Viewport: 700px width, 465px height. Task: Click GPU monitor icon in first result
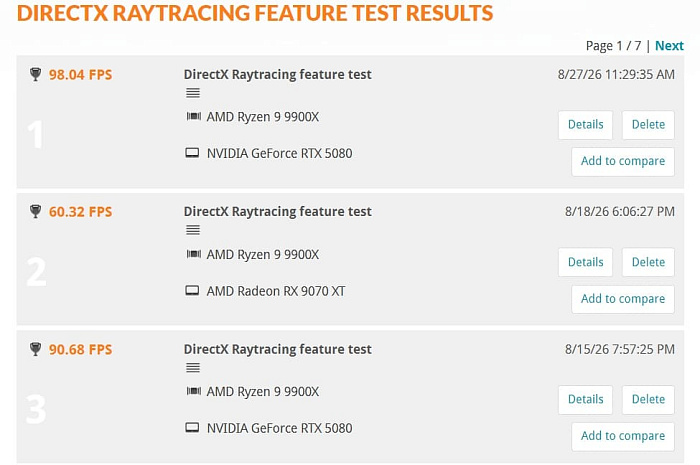tap(192, 153)
